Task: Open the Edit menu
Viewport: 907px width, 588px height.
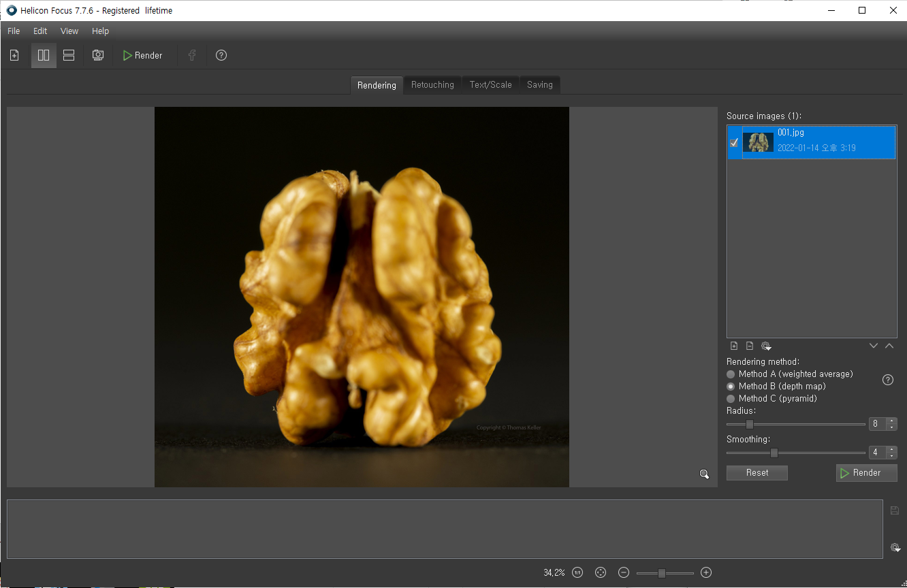Action: (x=40, y=31)
